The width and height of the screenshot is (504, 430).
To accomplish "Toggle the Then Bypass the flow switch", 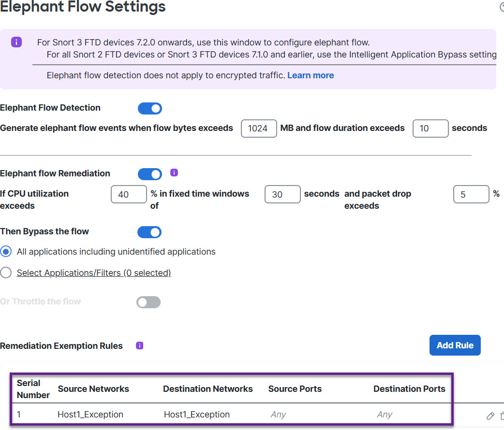I will pos(149,232).
